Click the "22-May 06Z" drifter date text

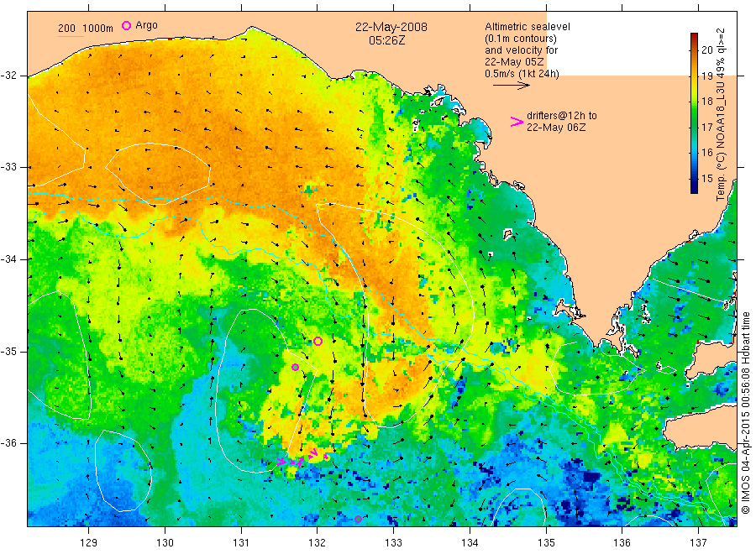556,128
